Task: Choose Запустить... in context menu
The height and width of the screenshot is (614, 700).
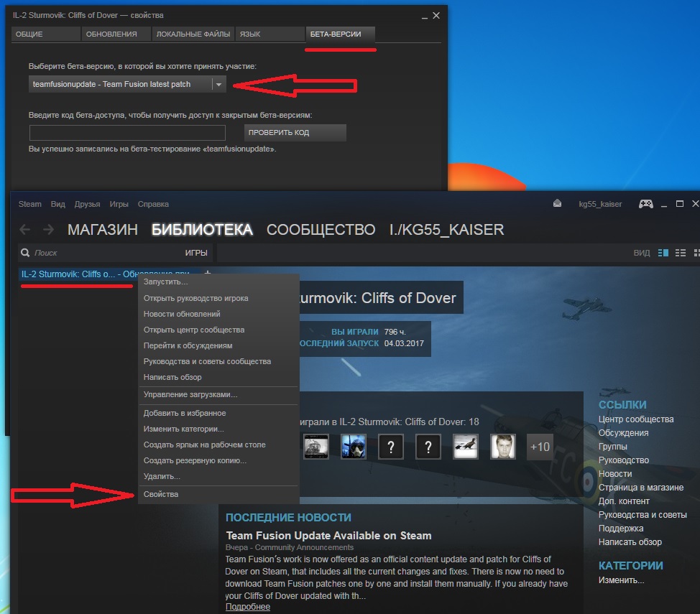Action: [x=218, y=282]
